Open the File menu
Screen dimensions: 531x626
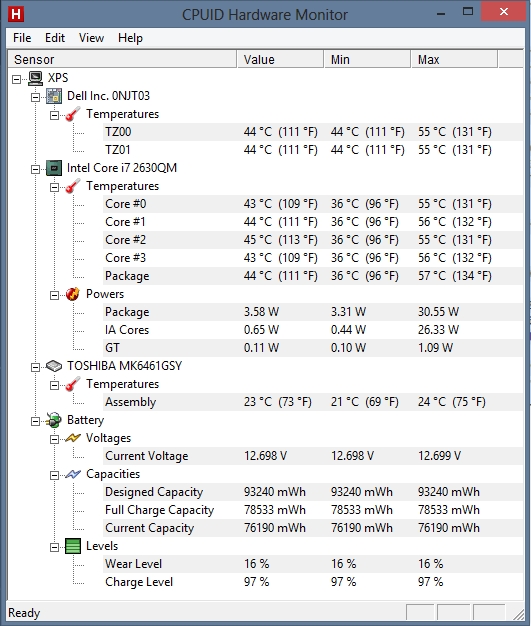[22, 38]
